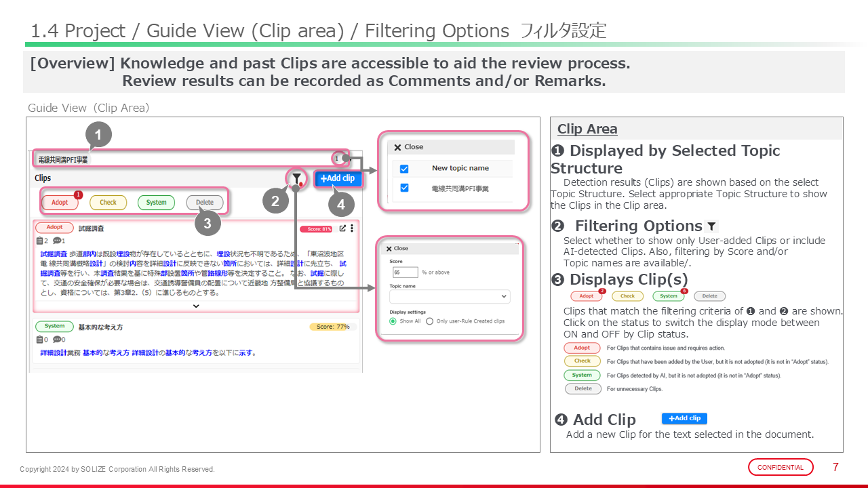Click the open-in-new-window icon on the first clip

(x=342, y=229)
